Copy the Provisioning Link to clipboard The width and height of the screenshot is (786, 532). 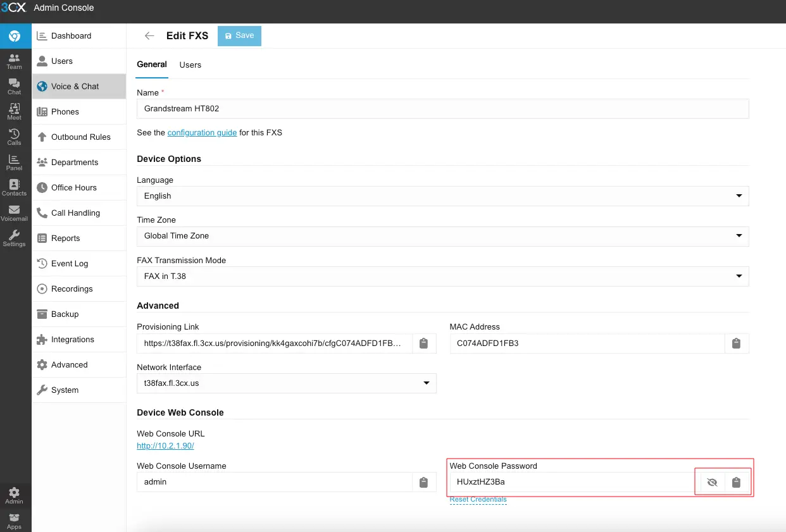(424, 343)
